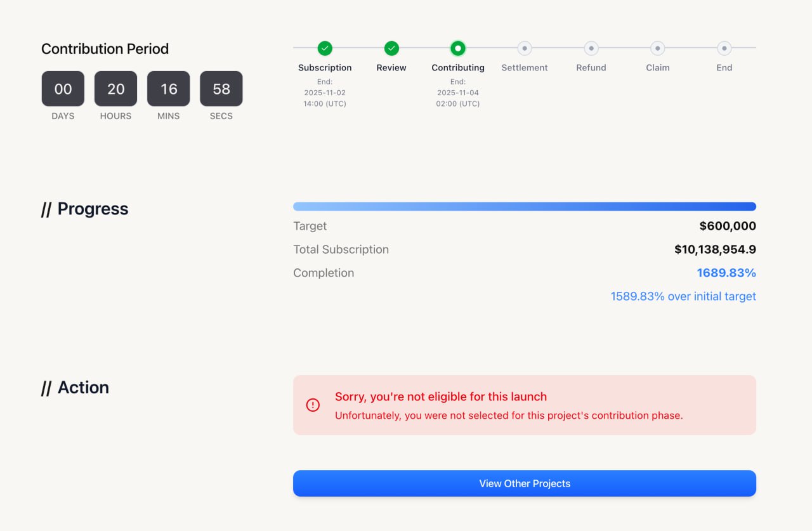812x531 pixels.
Task: Select the active Contributing step circle
Action: click(458, 48)
